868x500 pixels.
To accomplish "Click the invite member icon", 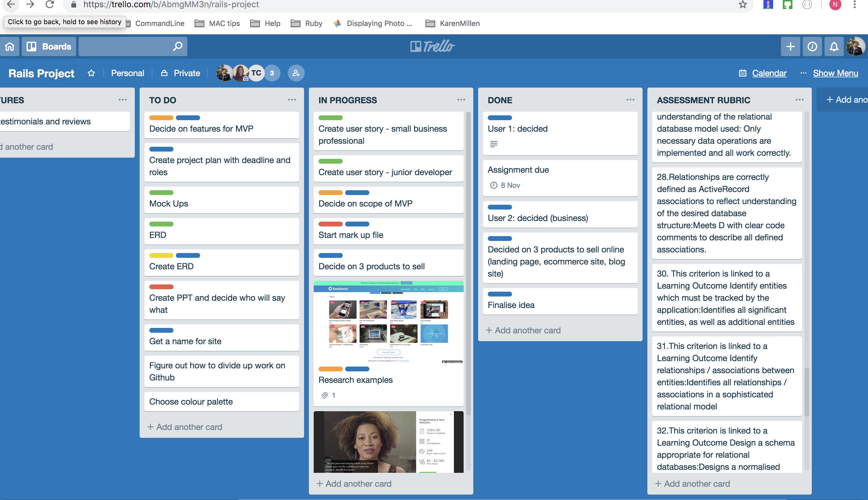I will tap(296, 73).
